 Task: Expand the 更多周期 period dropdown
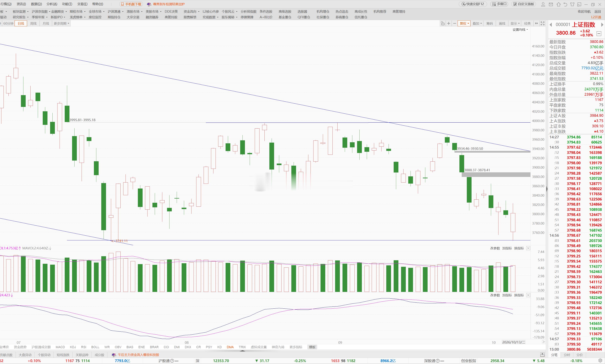point(62,24)
